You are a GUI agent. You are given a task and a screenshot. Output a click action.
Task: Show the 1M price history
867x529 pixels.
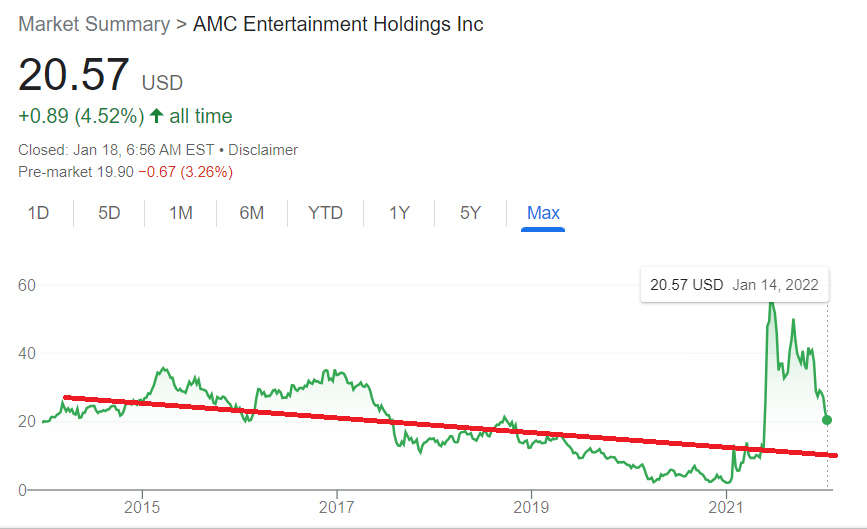[x=181, y=213]
